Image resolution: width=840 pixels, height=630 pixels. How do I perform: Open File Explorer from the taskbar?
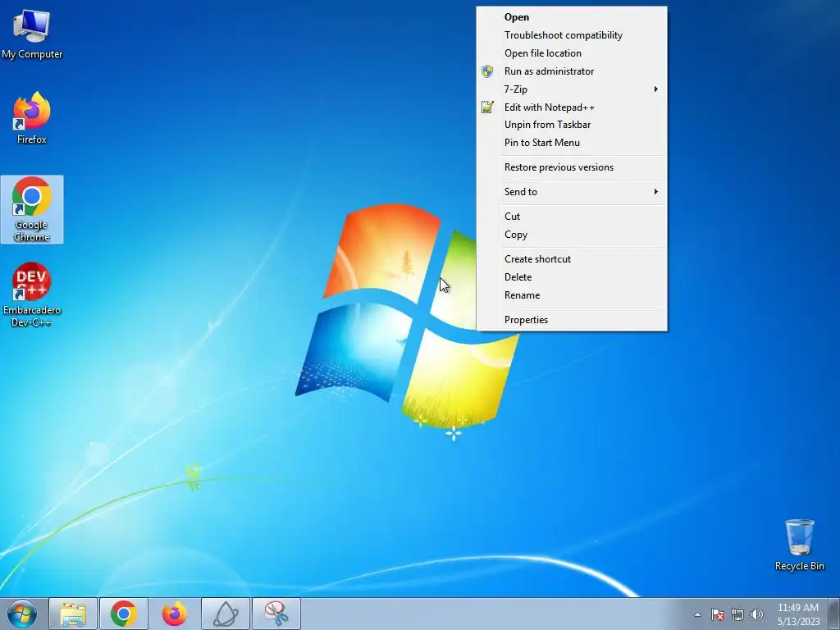pyautogui.click(x=73, y=614)
